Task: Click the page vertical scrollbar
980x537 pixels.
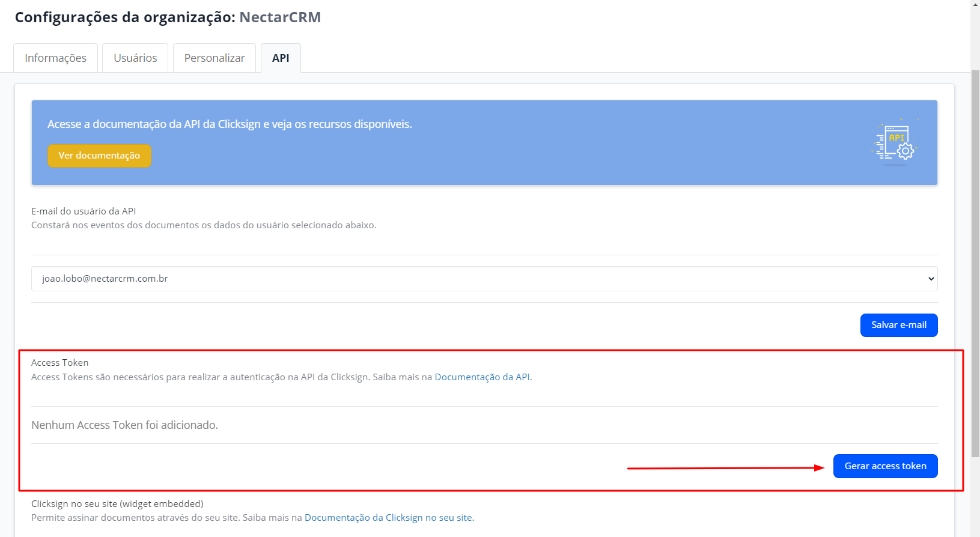Action: [x=975, y=264]
